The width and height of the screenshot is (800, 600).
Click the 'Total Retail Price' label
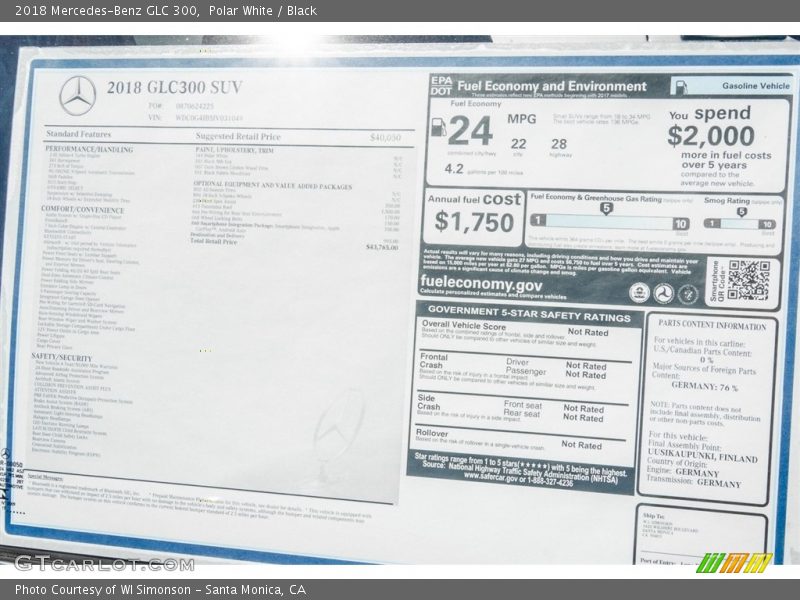pos(213,241)
